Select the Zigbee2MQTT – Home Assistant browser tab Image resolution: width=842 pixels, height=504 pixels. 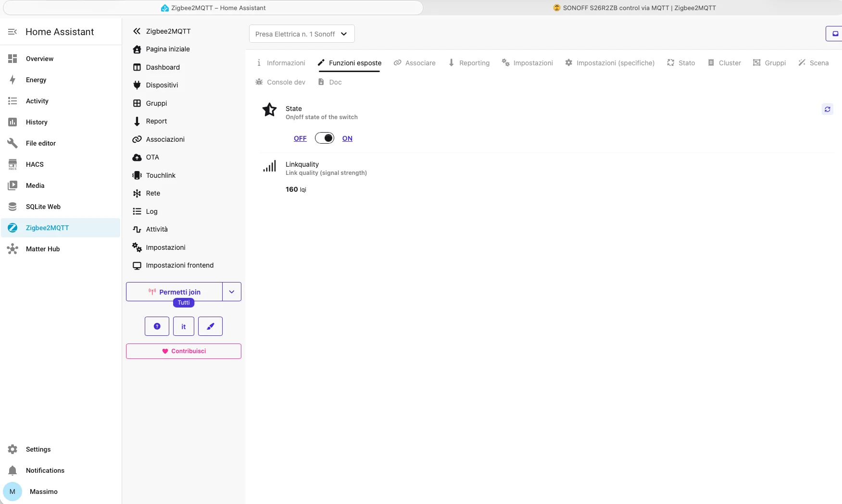coord(213,8)
